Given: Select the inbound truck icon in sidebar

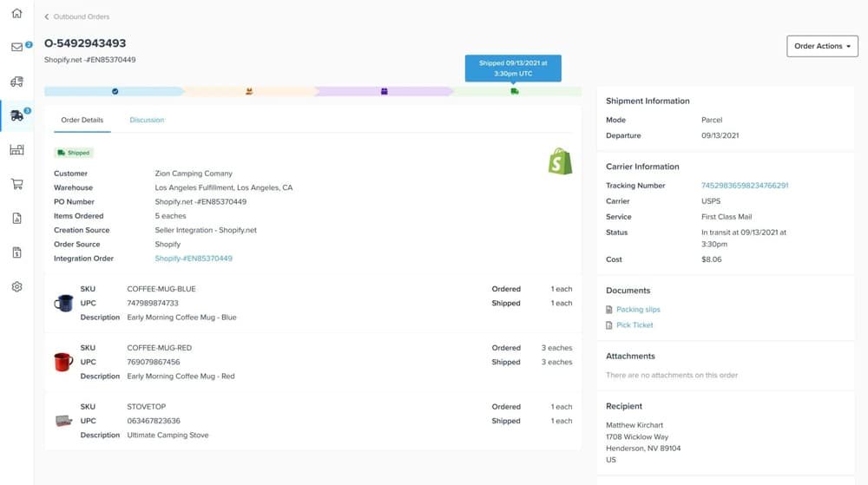Looking at the screenshot, I should coord(16,82).
